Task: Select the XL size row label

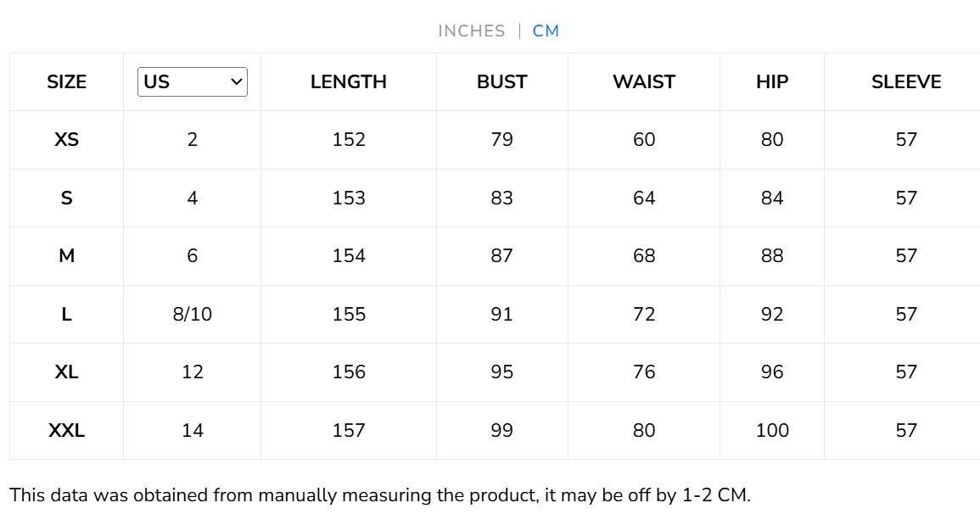Action: pyautogui.click(x=67, y=372)
